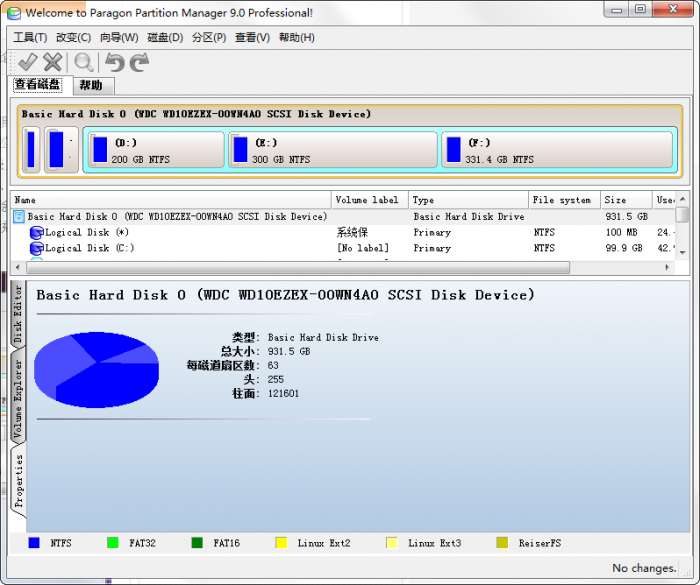Click the 系统保 volume label cell
The height and width of the screenshot is (585, 700).
click(x=352, y=233)
